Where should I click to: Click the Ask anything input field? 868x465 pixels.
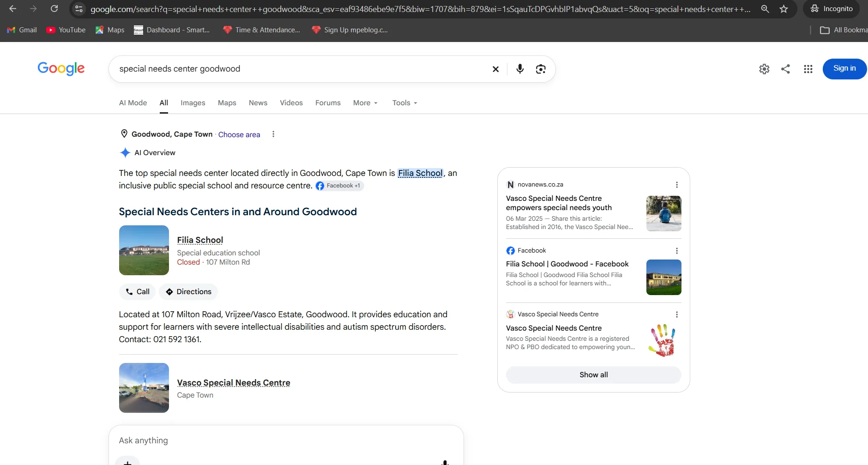pos(286,441)
